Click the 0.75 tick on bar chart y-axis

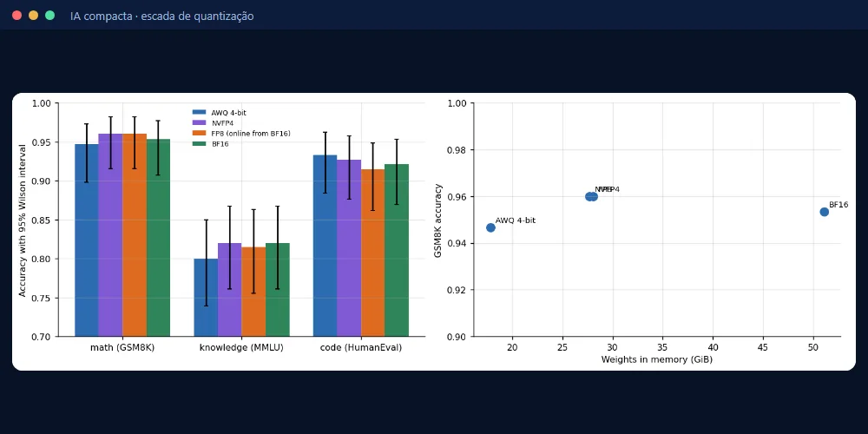42,299
